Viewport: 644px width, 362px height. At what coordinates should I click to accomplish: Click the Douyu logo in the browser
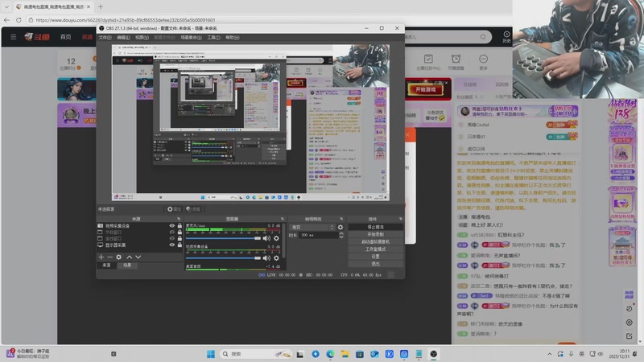37,37
